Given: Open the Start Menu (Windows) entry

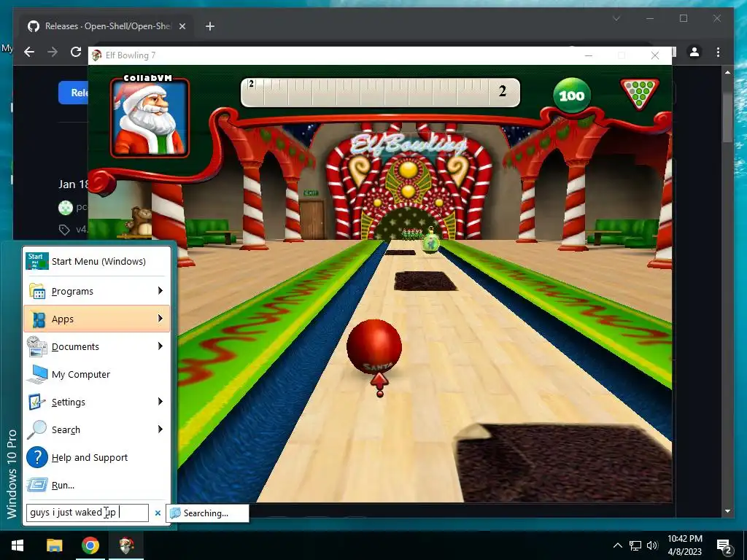Looking at the screenshot, I should 97,261.
